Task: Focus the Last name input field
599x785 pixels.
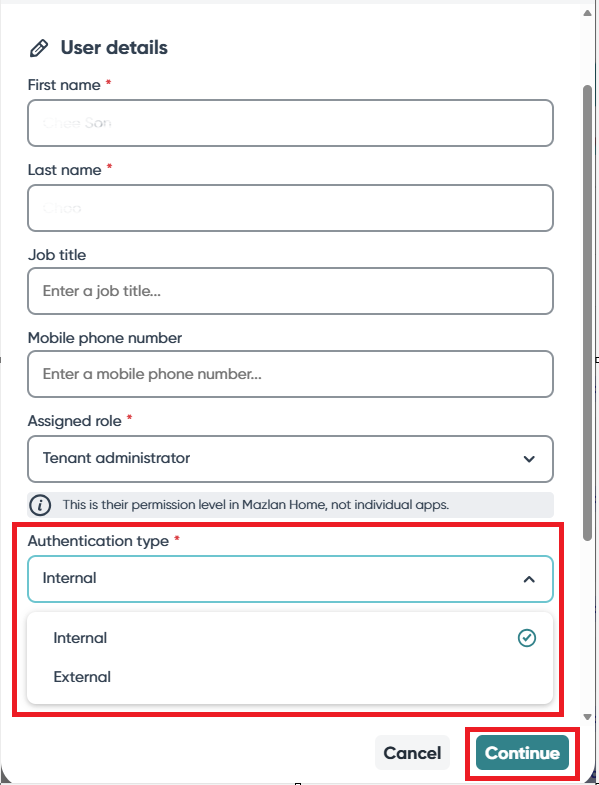Action: pos(290,208)
